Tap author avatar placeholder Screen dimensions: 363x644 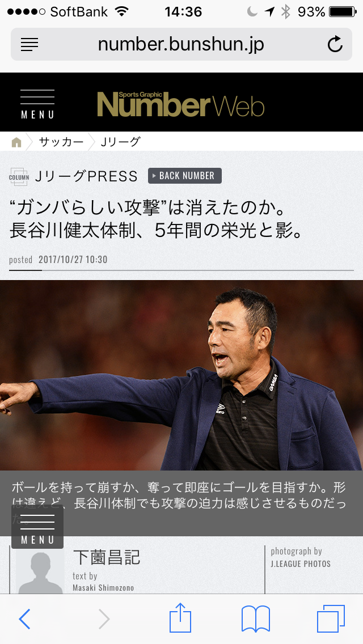click(x=40, y=570)
